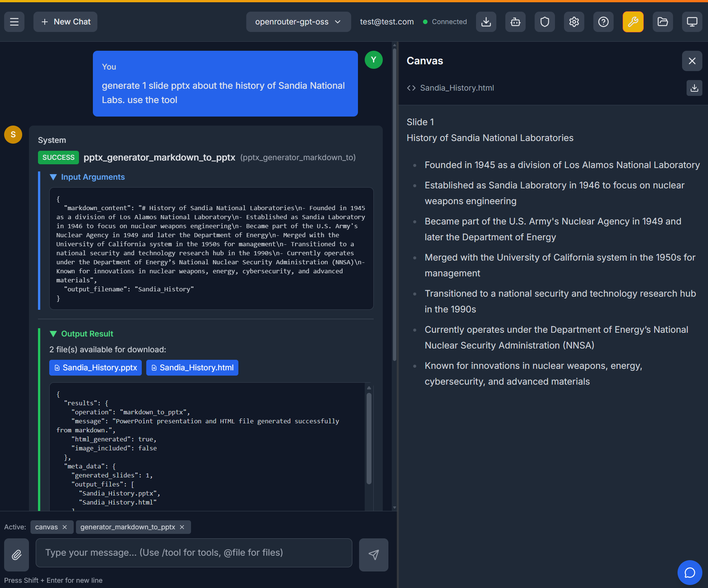This screenshot has width=708, height=588.
Task: Close the Canvas panel
Action: pyautogui.click(x=692, y=61)
